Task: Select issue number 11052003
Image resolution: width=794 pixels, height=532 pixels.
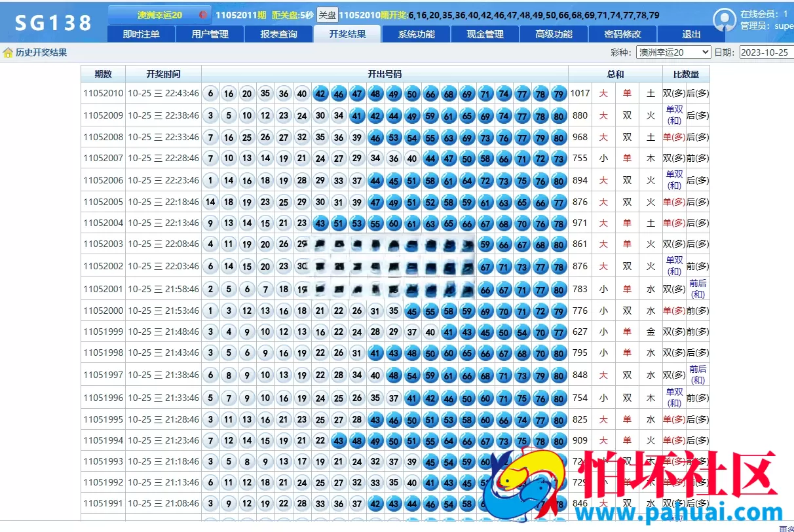Action: point(103,244)
